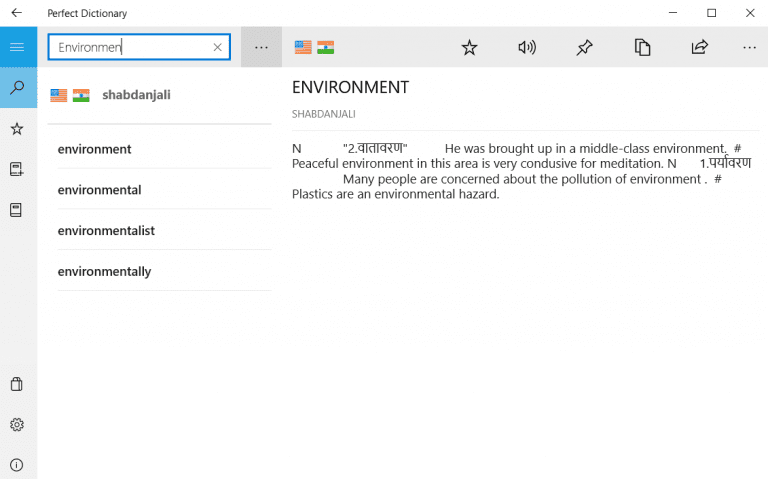768x479 pixels.
Task: Open the hamburger navigation menu
Action: click(x=17, y=47)
